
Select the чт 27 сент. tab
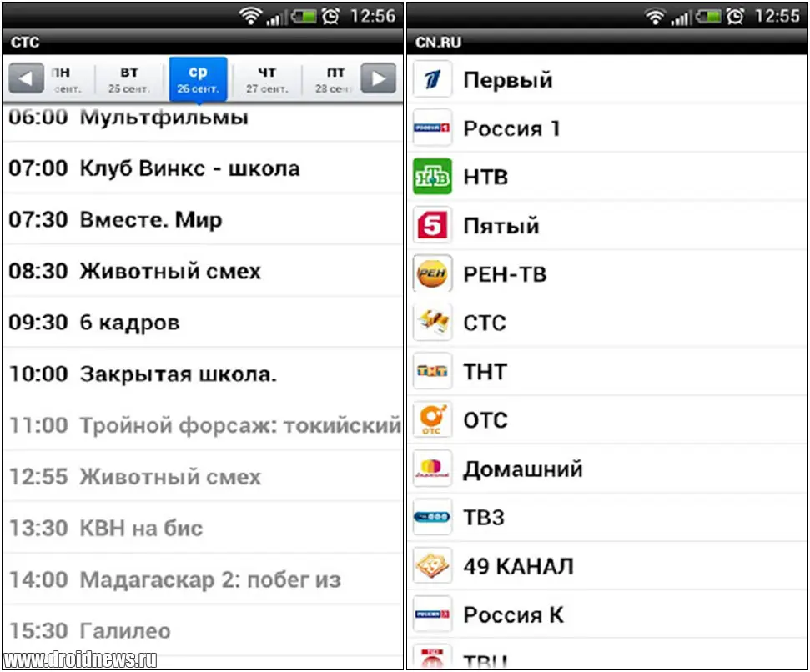point(267,79)
